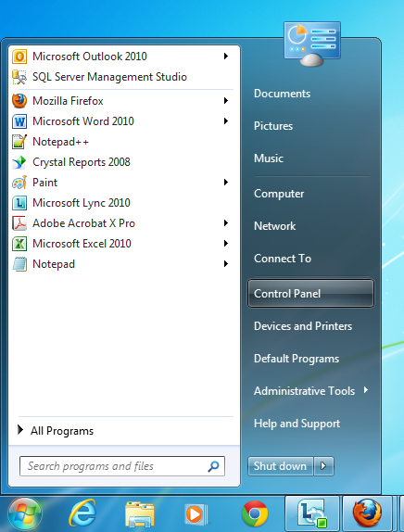Select Connect To
Image resolution: width=404 pixels, height=532 pixels.
[x=283, y=259]
